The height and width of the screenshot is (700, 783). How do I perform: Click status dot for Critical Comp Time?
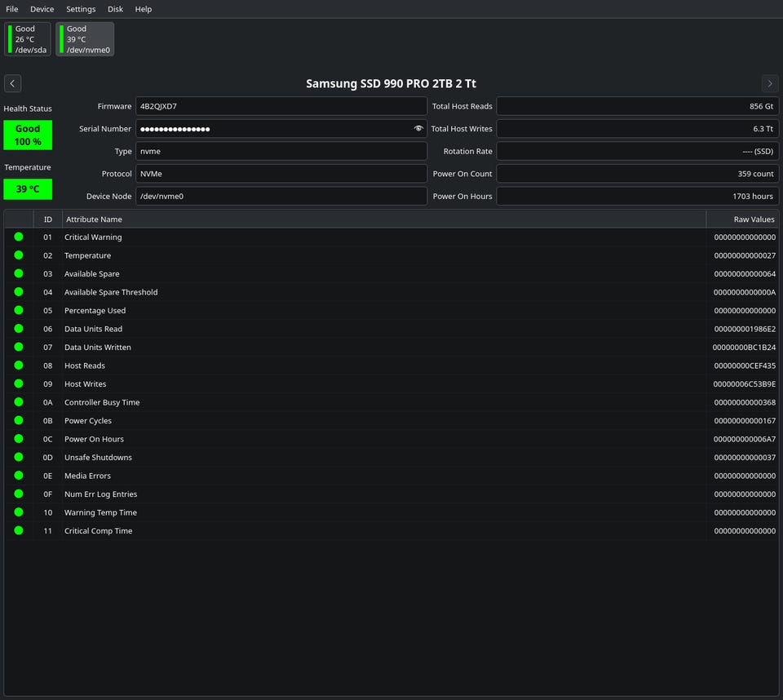click(x=19, y=530)
